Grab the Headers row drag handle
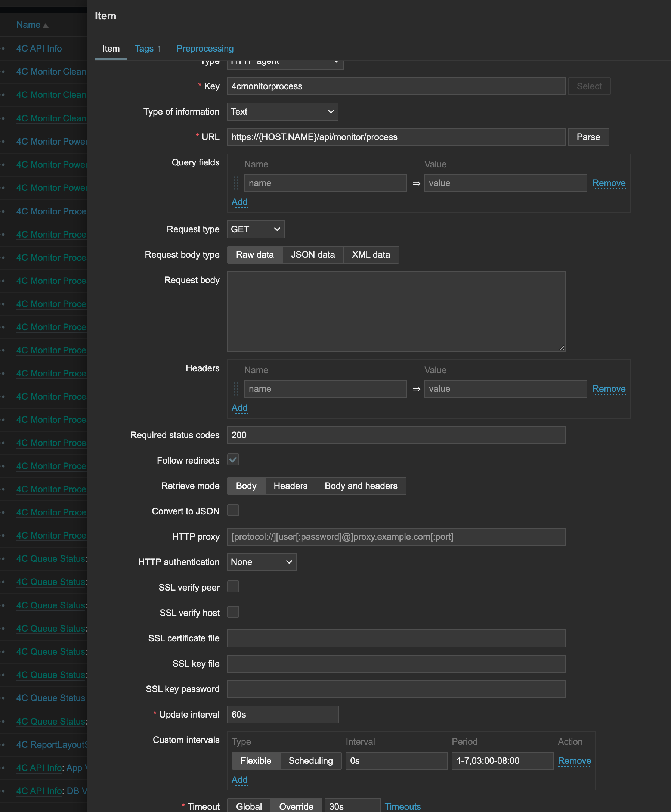 pyautogui.click(x=236, y=389)
